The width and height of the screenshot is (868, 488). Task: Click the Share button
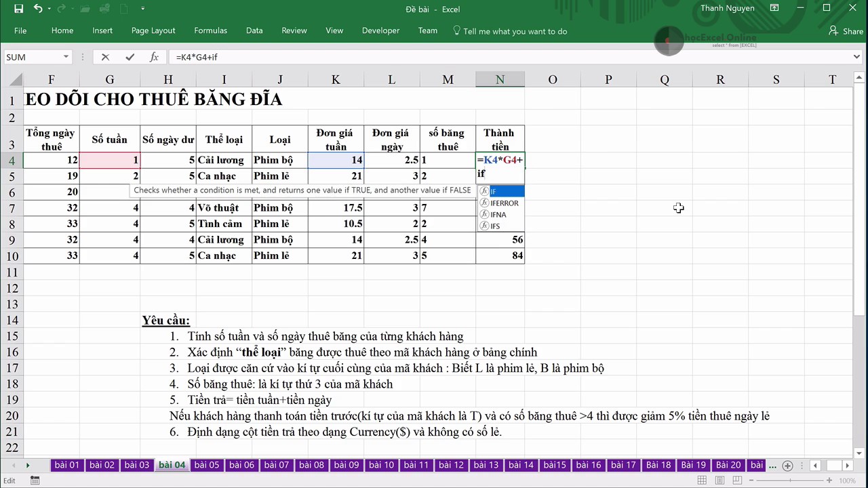(x=846, y=31)
